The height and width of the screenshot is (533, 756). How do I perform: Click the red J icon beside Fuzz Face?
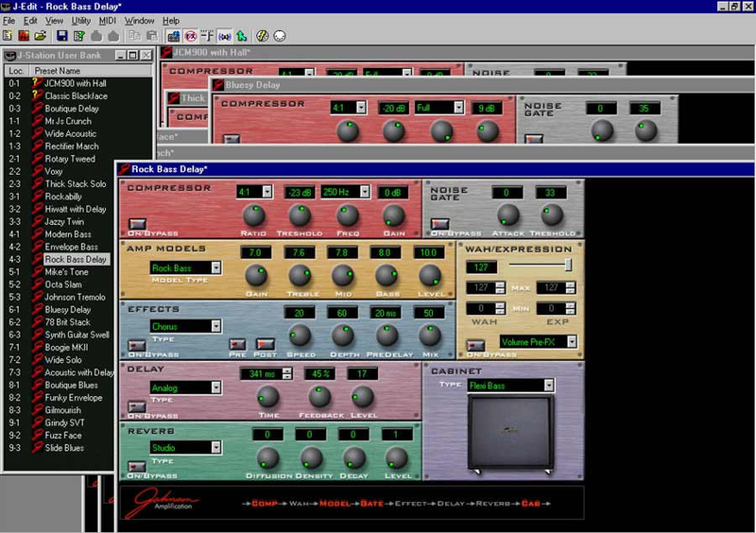click(x=37, y=435)
